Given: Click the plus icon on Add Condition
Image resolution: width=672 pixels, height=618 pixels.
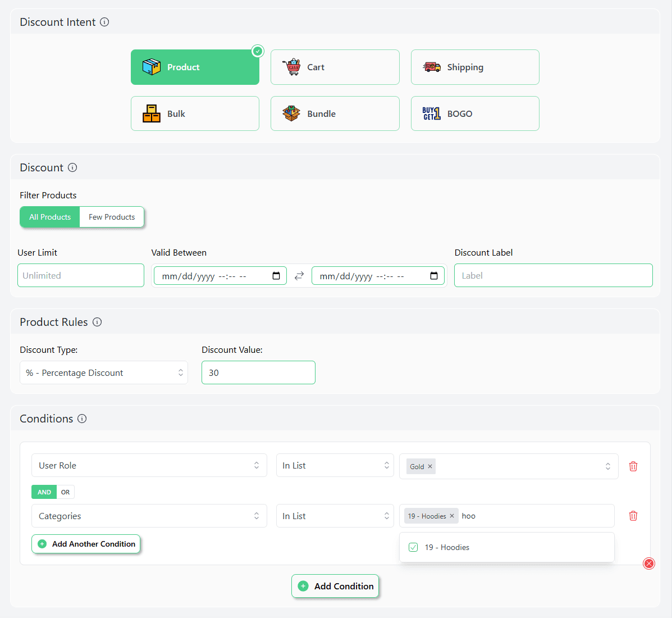Looking at the screenshot, I should pos(303,586).
